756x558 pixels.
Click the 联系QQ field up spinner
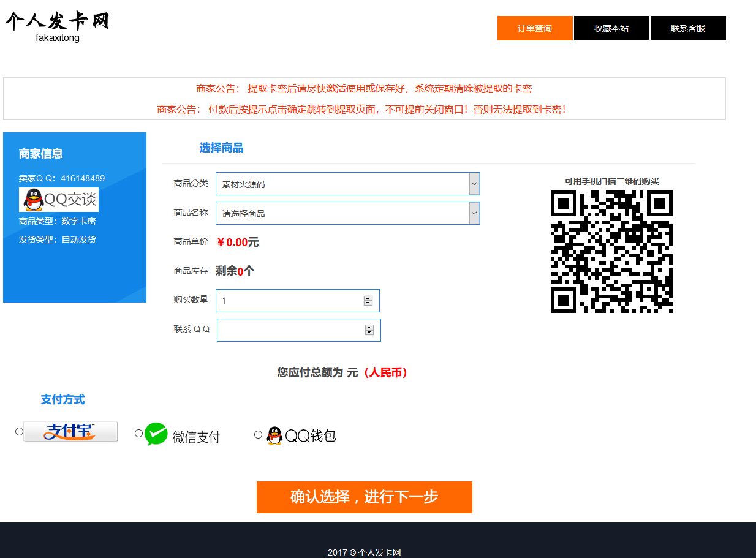click(369, 328)
